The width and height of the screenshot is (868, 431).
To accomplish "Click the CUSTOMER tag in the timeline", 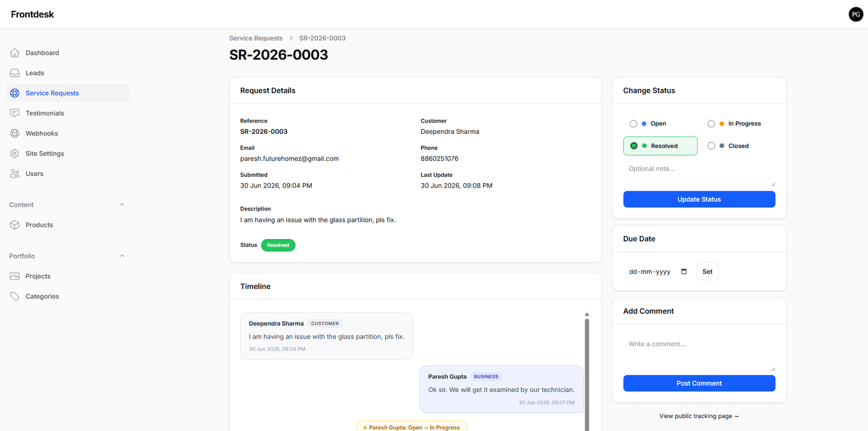I will [324, 324].
